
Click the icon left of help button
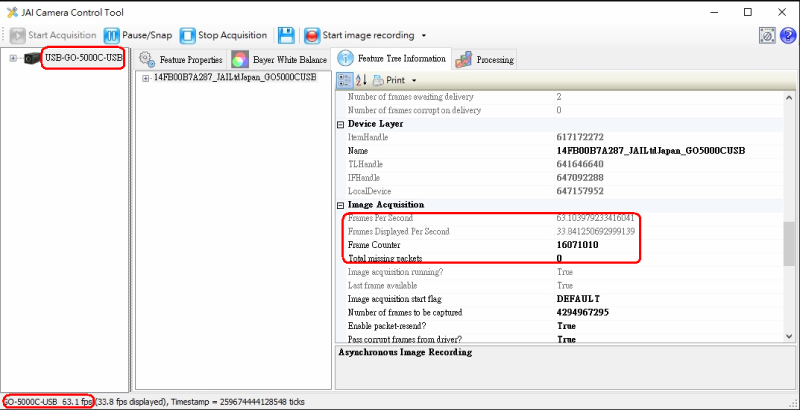[765, 36]
